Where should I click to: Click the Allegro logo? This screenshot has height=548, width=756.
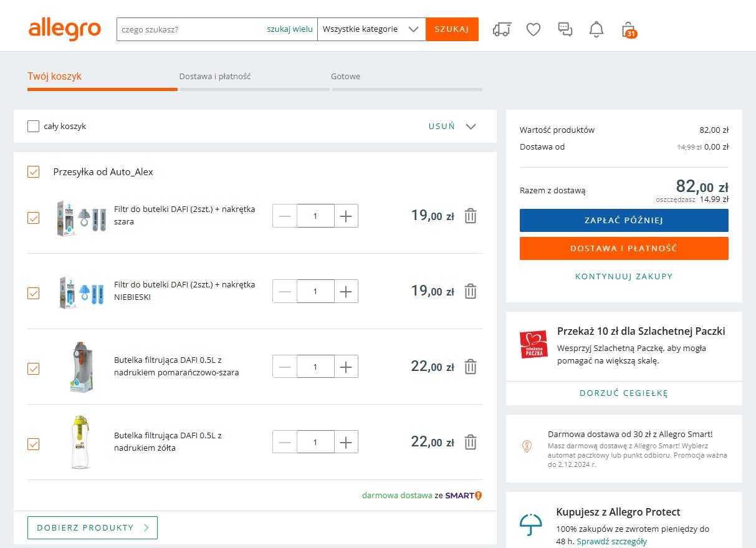[x=65, y=29]
